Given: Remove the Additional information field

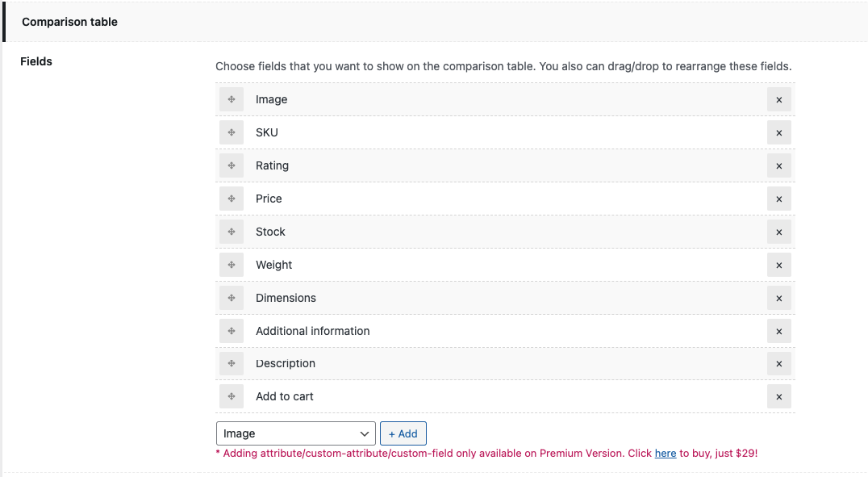Looking at the screenshot, I should coord(779,331).
